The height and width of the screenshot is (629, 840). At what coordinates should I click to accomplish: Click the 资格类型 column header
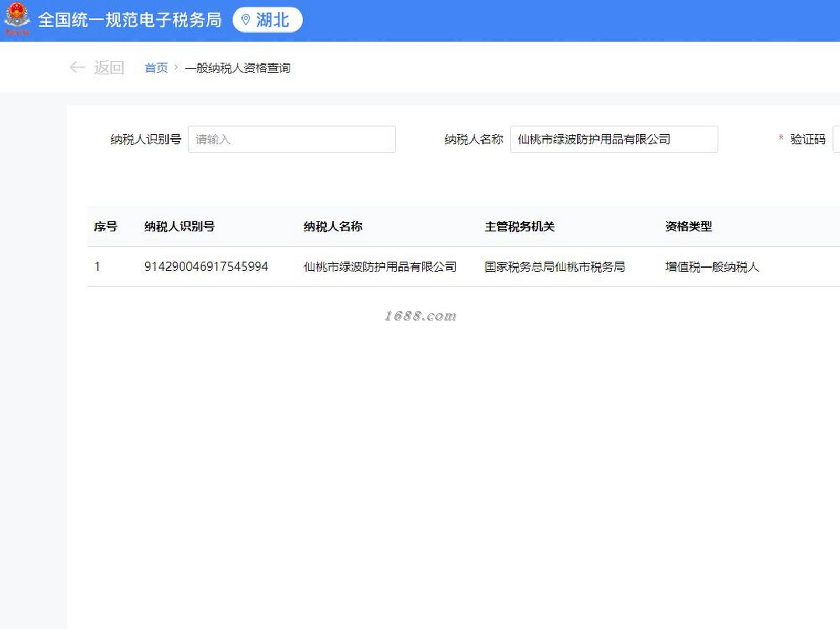point(688,227)
